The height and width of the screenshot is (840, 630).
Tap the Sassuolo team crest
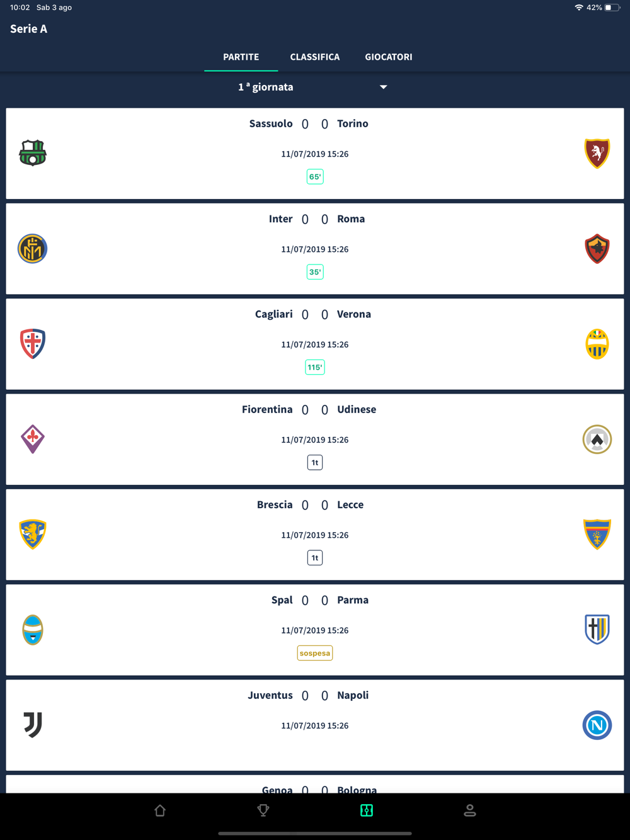[33, 153]
